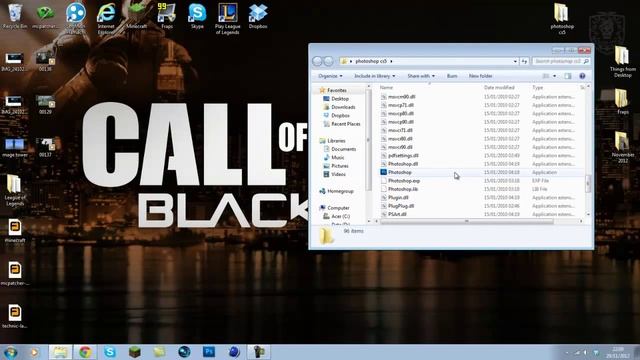
Task: Select Recycle Bin desktop icon
Action: (15, 16)
